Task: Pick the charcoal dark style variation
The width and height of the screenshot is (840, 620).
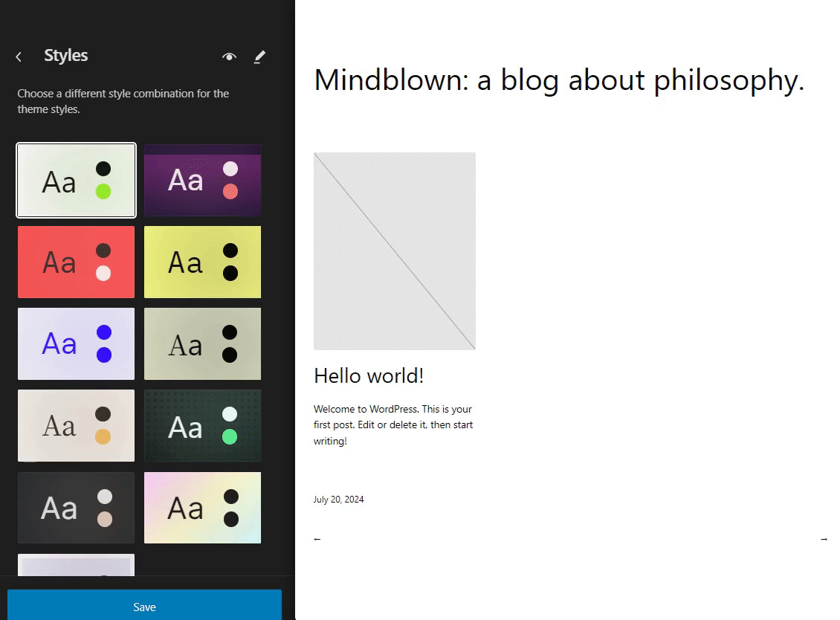Action: tap(76, 508)
